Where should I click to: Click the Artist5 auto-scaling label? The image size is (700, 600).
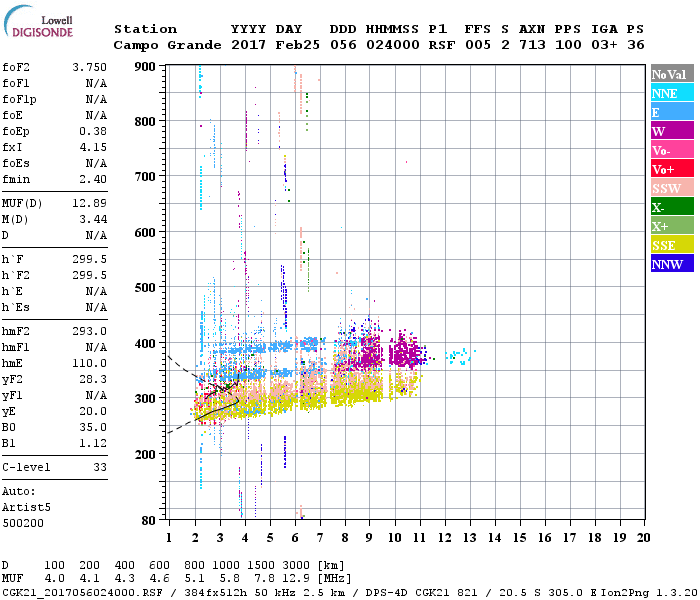point(25,507)
